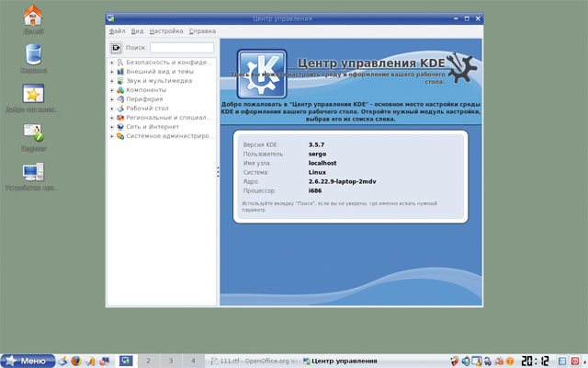Click the Звук и мультимедиа icon
This screenshot has height=368, width=588.
[120, 81]
